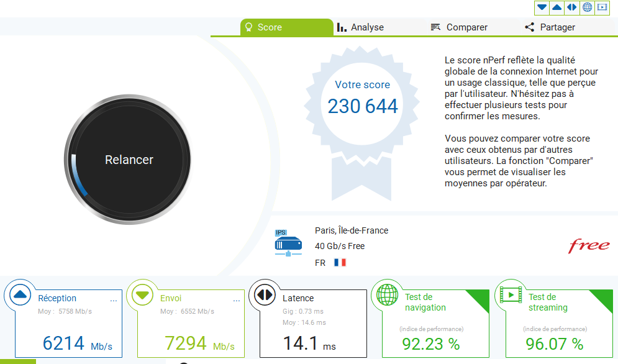Click the upload arrow icon in top-right toolbar

(x=557, y=7)
